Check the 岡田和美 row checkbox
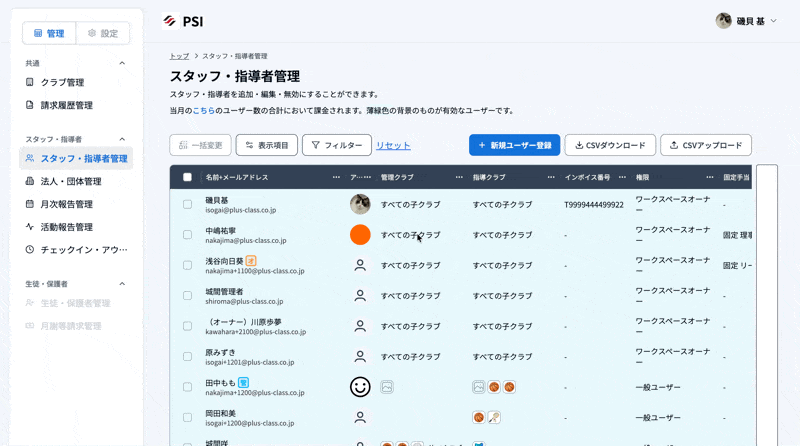Image resolution: width=800 pixels, height=446 pixels. (x=187, y=417)
